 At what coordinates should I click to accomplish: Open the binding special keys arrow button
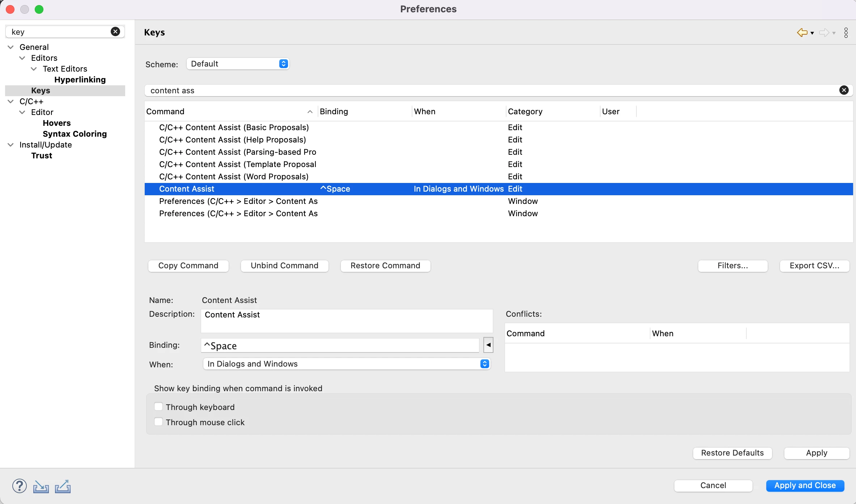tap(488, 345)
